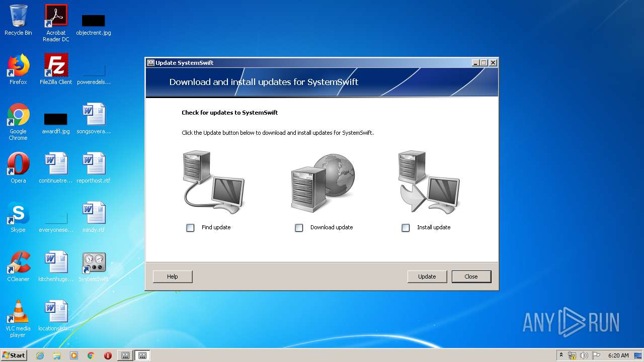Select the Google Chrome desktop shortcut
This screenshot has height=362, width=644.
pyautogui.click(x=18, y=122)
